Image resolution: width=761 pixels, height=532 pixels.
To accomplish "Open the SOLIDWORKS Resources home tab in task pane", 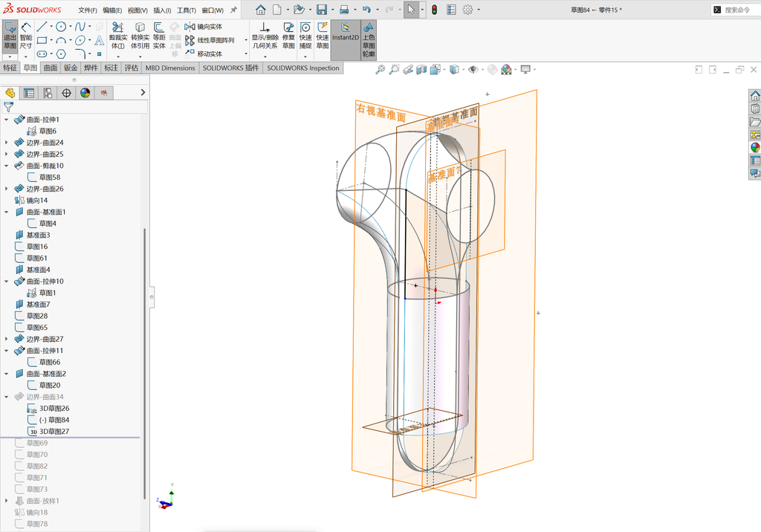I will 755,95.
